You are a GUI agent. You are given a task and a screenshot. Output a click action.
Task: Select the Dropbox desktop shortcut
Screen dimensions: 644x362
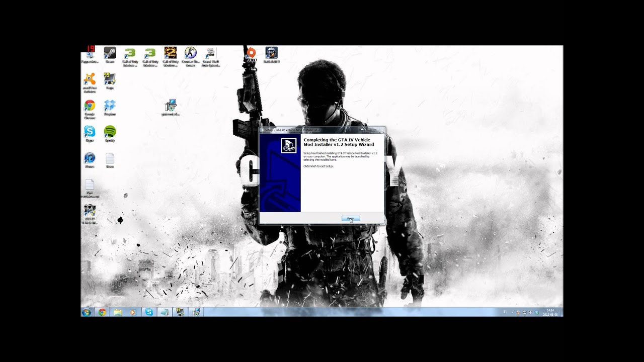tap(110, 108)
